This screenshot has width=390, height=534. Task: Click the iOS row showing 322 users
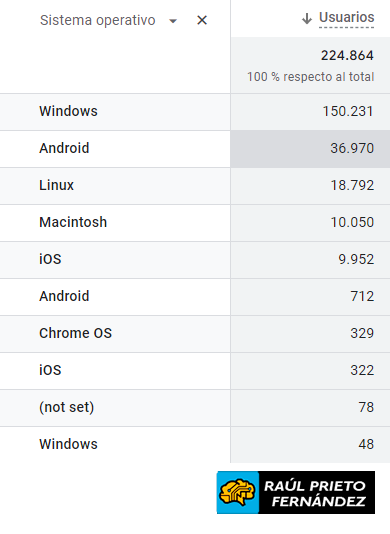pos(195,371)
